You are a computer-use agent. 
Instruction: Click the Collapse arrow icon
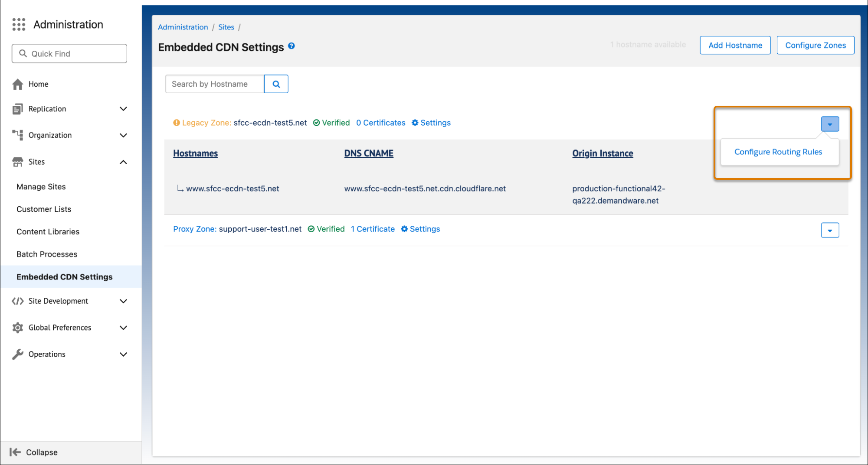pyautogui.click(x=15, y=452)
